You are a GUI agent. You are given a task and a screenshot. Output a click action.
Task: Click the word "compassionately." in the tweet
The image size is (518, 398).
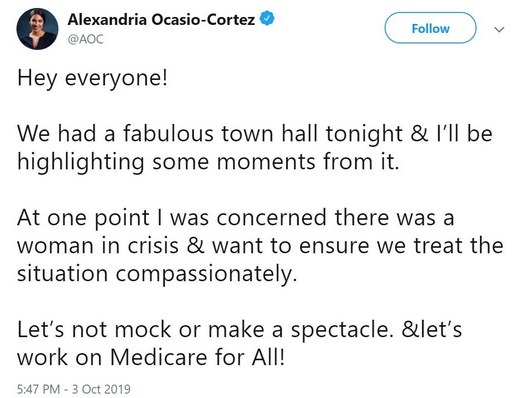pyautogui.click(x=206, y=275)
